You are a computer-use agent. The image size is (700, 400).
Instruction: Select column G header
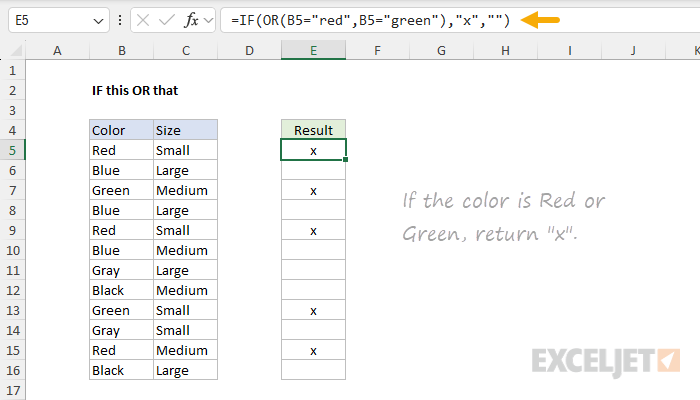coord(441,50)
